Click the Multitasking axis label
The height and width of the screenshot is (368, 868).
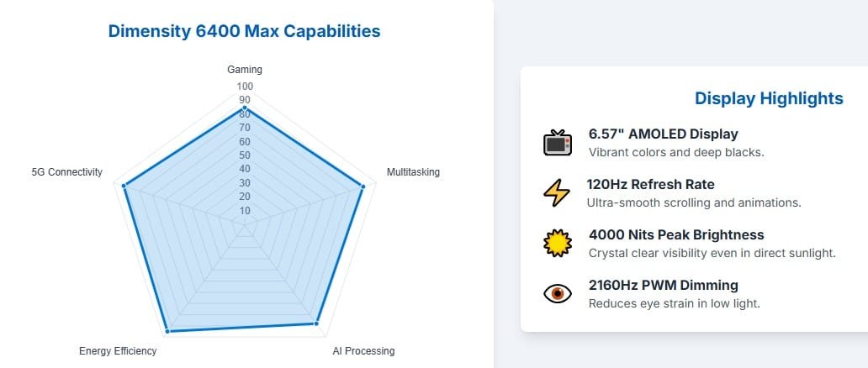(x=413, y=172)
